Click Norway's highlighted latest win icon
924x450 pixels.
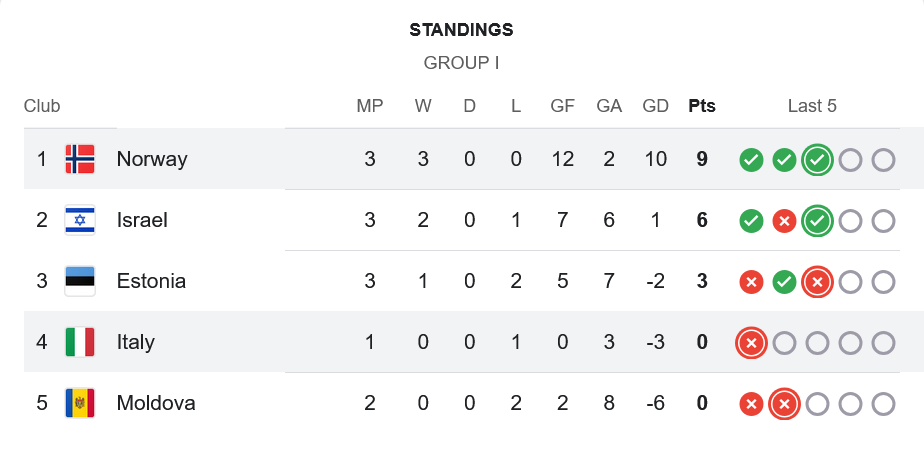pos(817,159)
